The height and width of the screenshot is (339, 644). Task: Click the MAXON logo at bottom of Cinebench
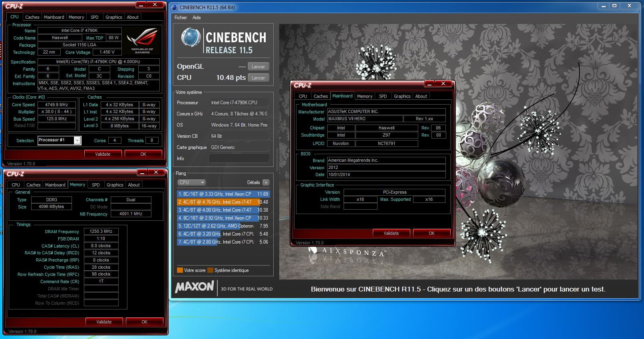click(195, 287)
